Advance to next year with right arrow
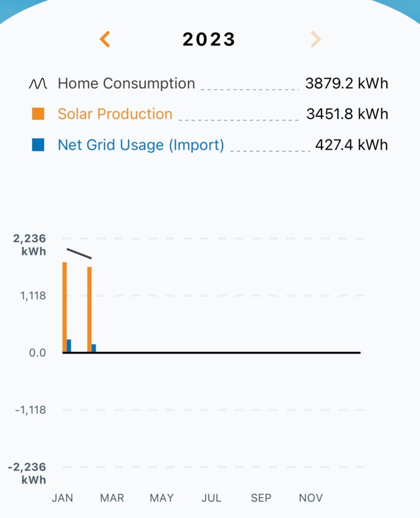Screen dimensions: 420x518 tap(316, 39)
